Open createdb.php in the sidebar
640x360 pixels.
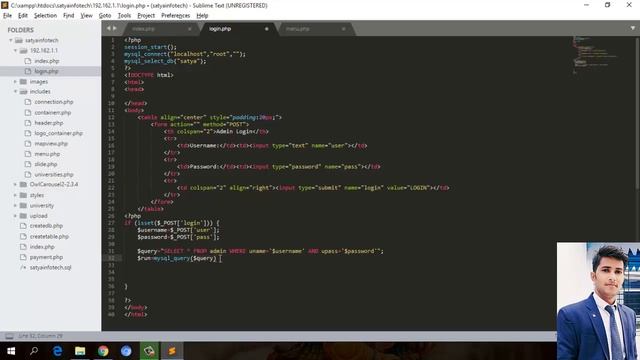[x=46, y=226]
